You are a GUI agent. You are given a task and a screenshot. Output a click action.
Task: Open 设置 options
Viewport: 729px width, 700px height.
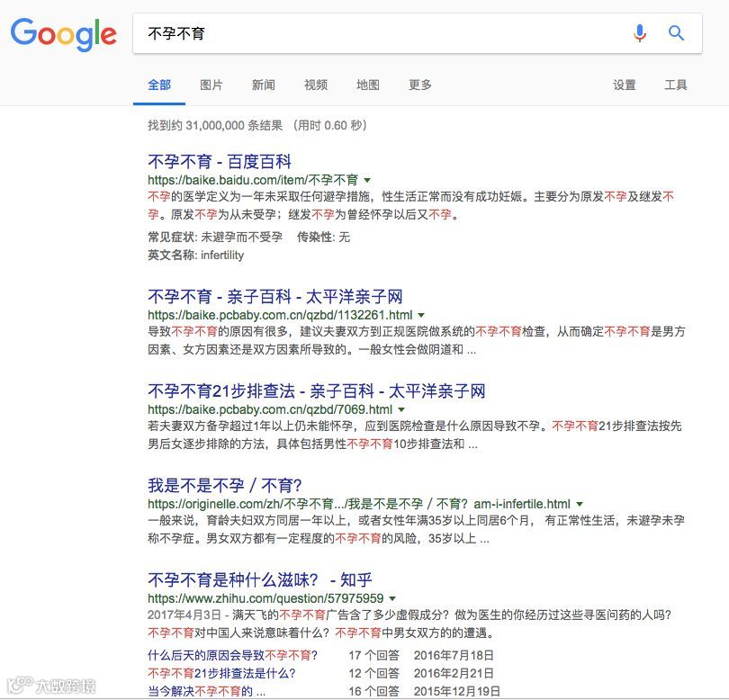[x=624, y=85]
